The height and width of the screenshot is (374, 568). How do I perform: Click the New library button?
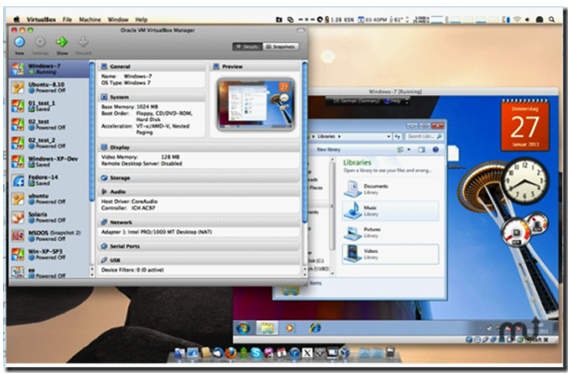click(328, 149)
